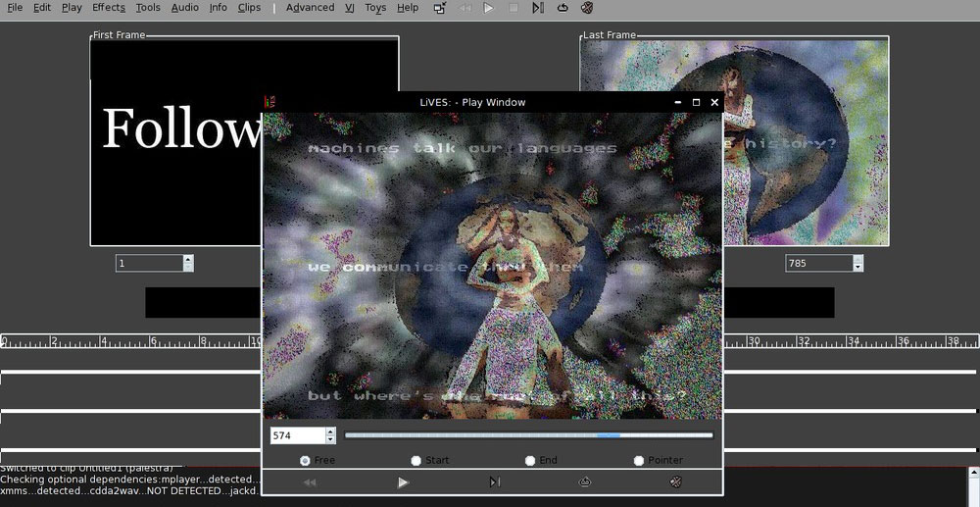Click the mute icon in the Play Window
980x507 pixels.
coord(675,482)
